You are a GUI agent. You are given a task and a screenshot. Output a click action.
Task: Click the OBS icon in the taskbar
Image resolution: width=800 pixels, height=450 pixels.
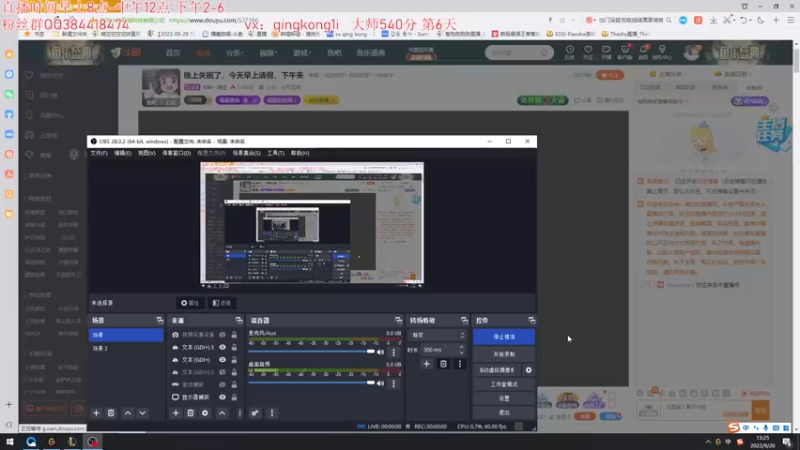coord(92,442)
